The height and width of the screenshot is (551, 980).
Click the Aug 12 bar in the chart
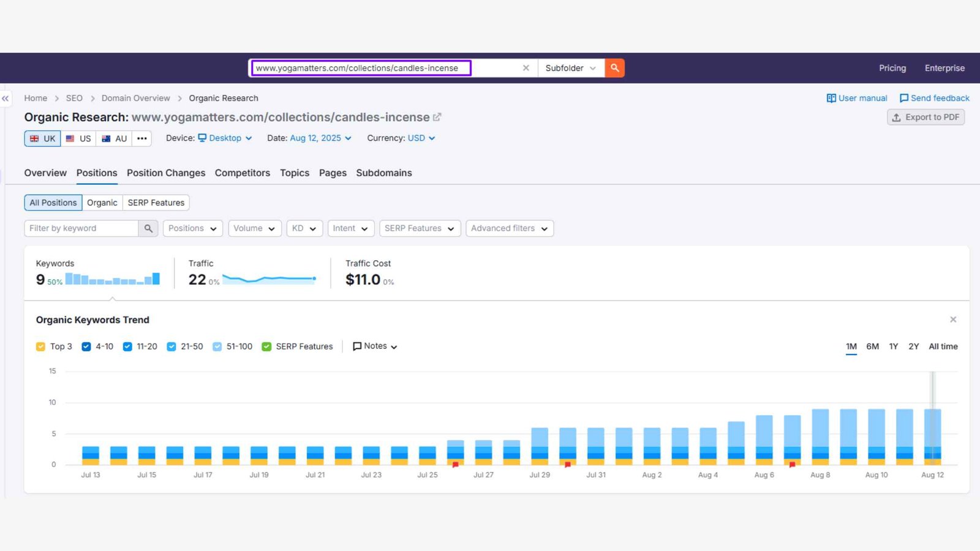pyautogui.click(x=933, y=437)
